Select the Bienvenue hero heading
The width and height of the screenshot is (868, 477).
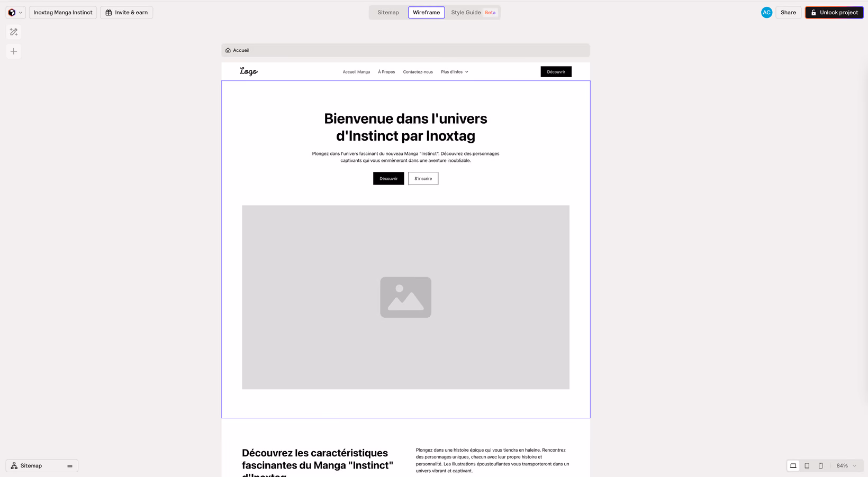coord(405,127)
